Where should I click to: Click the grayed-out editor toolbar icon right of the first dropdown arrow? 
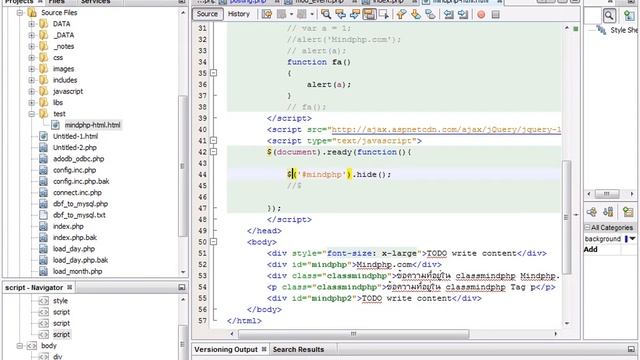click(302, 14)
